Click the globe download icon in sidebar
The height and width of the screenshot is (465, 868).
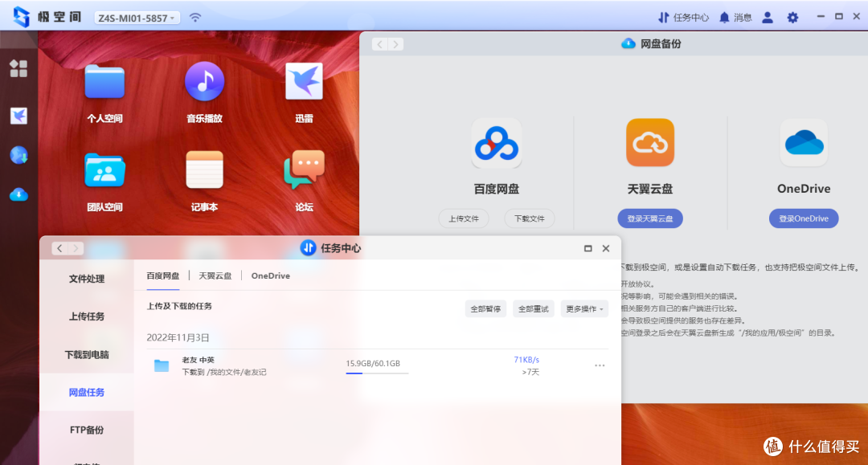(18, 155)
